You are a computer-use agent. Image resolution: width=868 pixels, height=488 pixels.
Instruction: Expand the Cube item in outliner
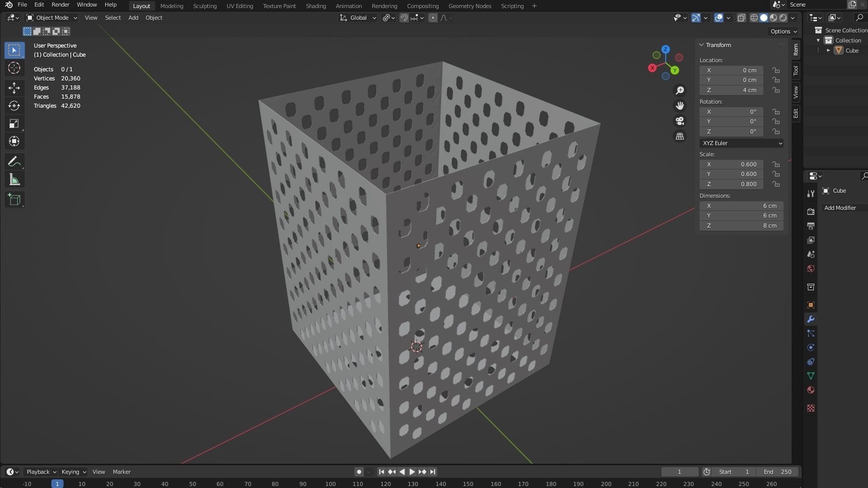click(828, 51)
